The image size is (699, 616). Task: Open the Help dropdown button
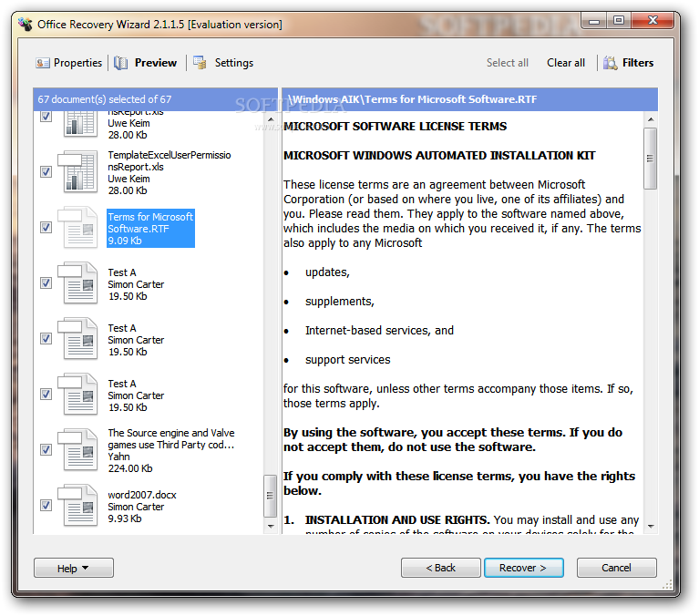(74, 568)
